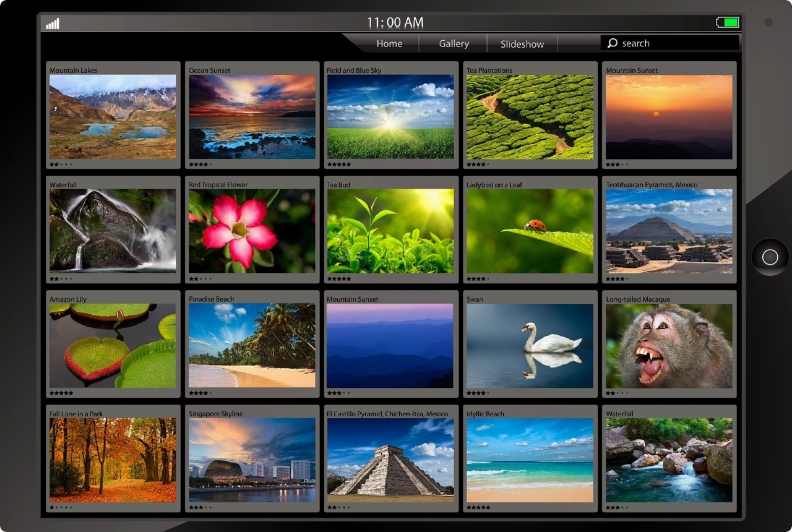Image resolution: width=792 pixels, height=532 pixels.
Task: Switch to the Gallery tab
Action: pos(454,44)
